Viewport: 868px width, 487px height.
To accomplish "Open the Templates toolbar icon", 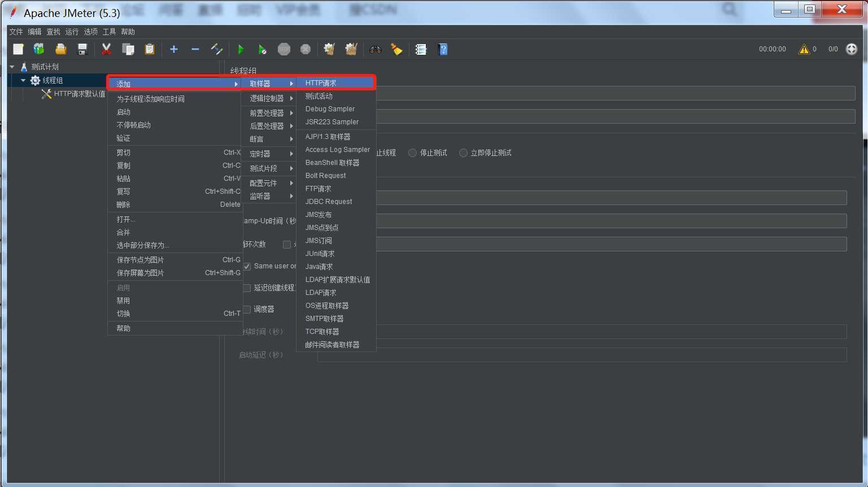I will point(39,50).
